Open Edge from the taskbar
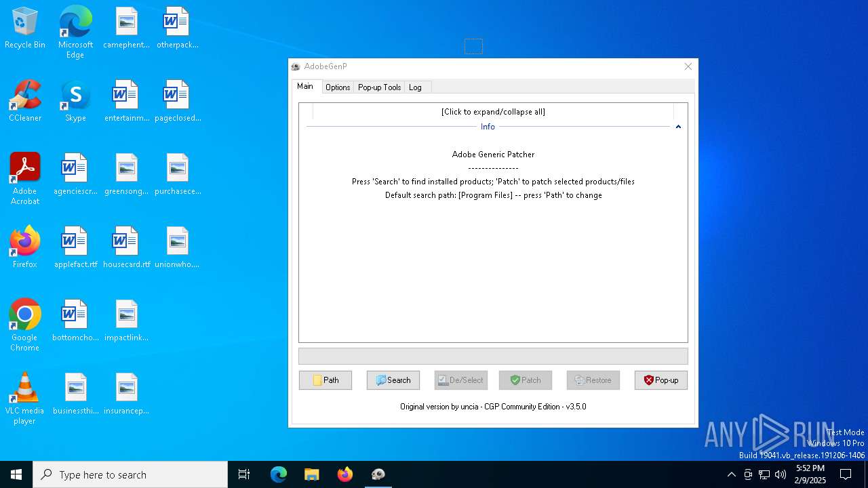868x488 pixels. point(279,474)
